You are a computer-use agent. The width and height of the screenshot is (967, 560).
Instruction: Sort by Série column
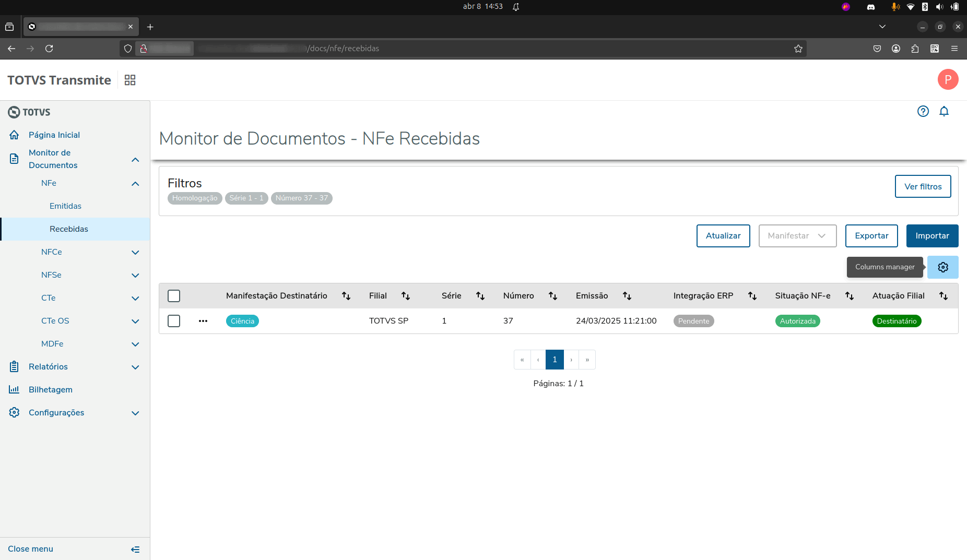click(x=480, y=296)
